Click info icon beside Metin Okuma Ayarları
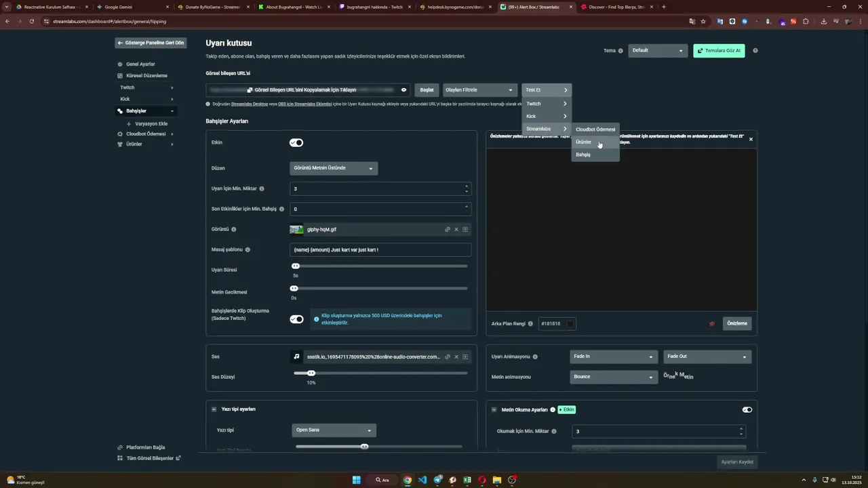The width and height of the screenshot is (868, 488). tap(553, 409)
